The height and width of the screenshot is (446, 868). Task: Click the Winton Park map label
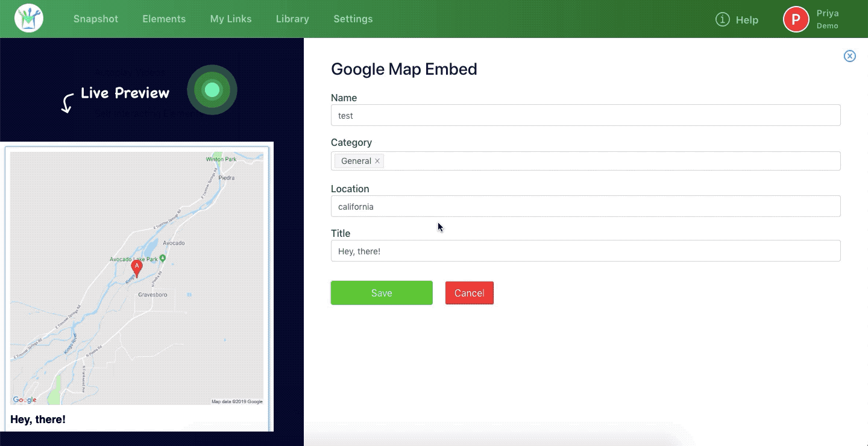(221, 159)
